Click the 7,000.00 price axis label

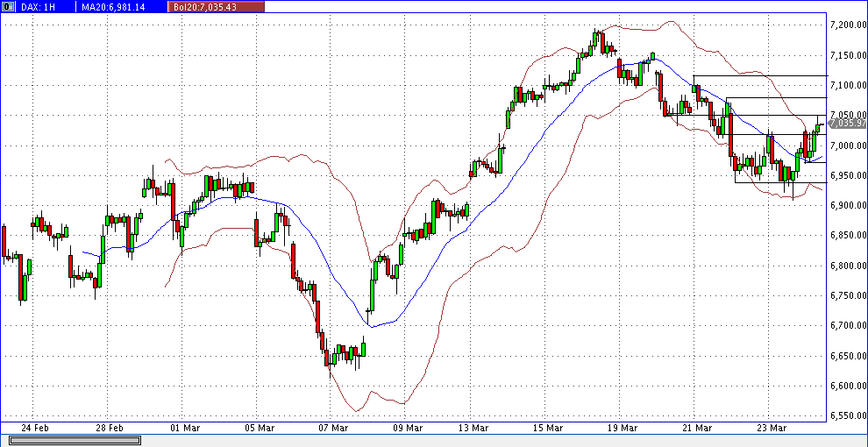pyautogui.click(x=848, y=145)
